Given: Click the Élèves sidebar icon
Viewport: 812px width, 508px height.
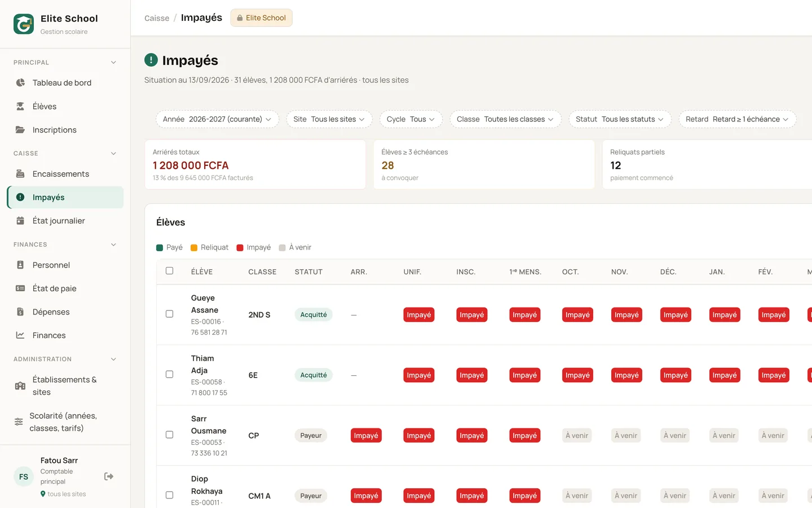Looking at the screenshot, I should [x=20, y=106].
